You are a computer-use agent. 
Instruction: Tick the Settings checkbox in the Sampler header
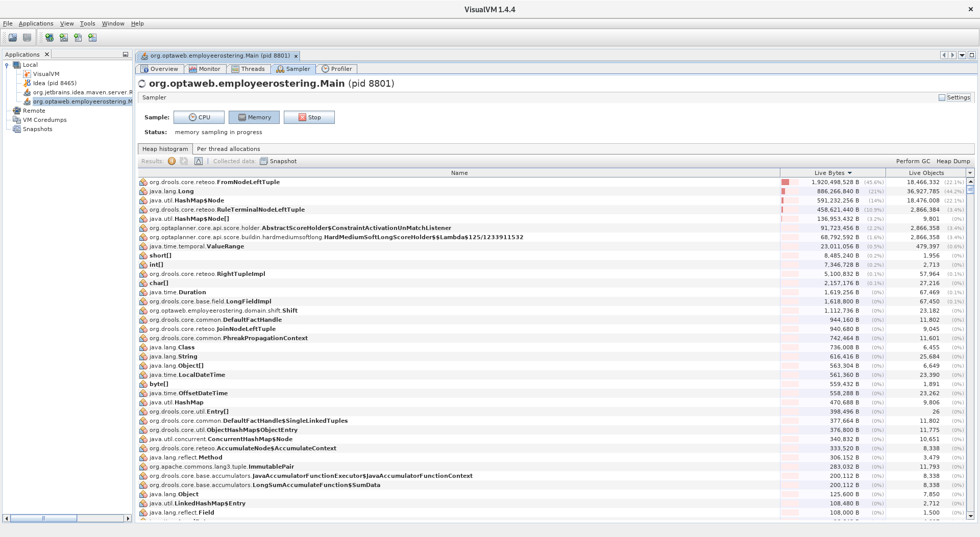click(x=942, y=97)
